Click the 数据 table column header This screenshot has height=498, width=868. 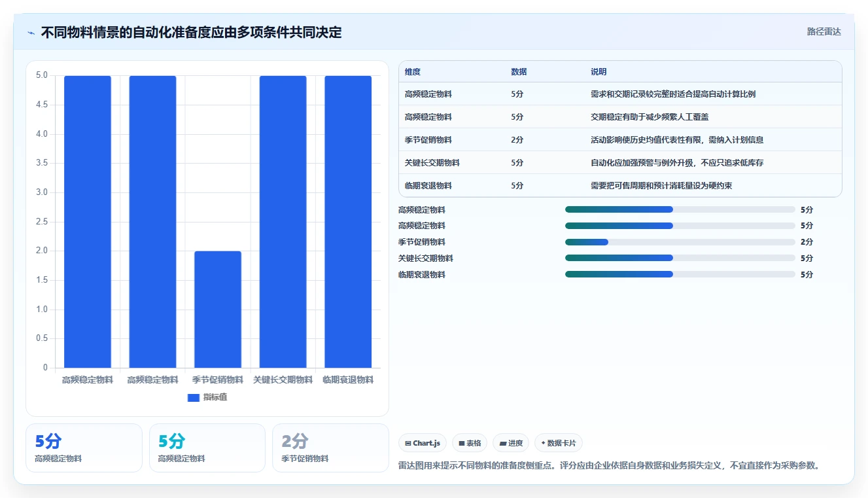click(x=519, y=71)
